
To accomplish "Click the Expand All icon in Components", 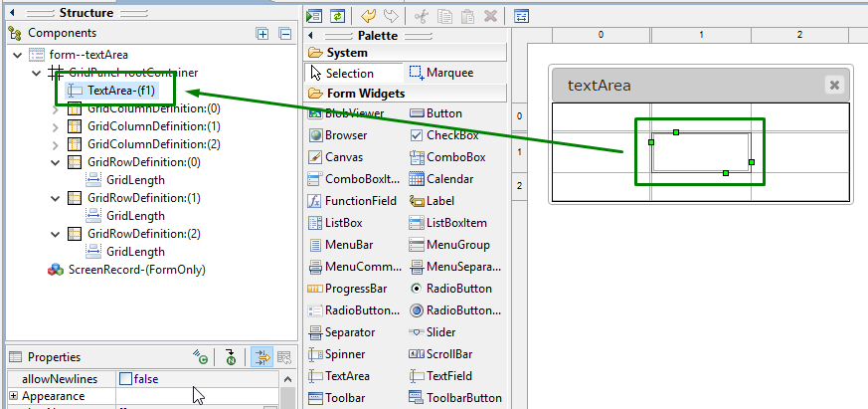I will pos(262,33).
